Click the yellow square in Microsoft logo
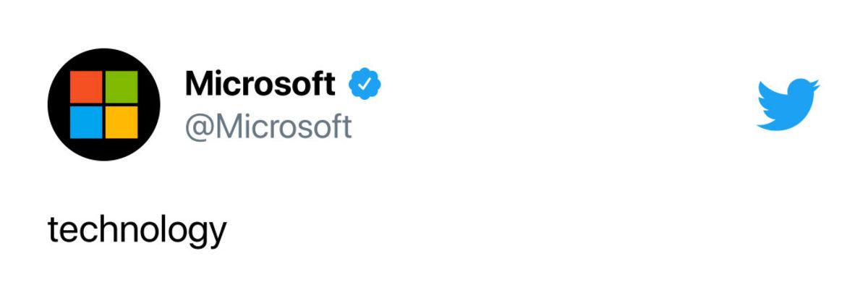Viewport: 868px width, 293px height. click(x=121, y=122)
